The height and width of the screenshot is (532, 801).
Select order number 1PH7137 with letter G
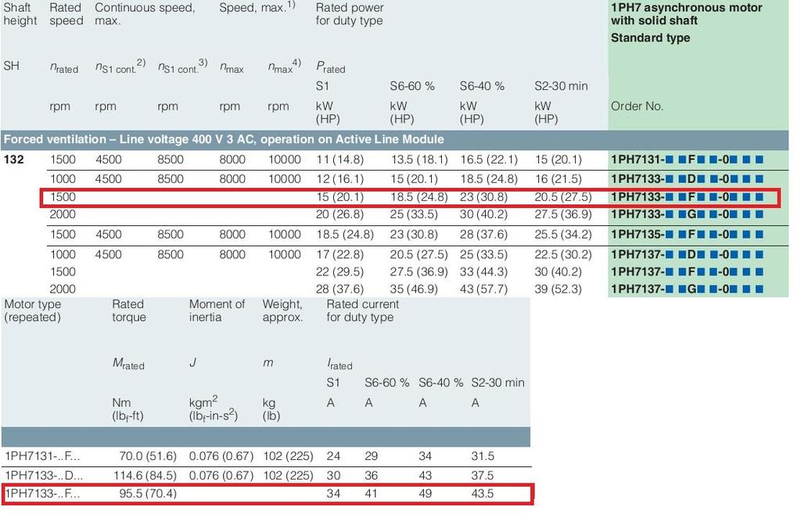pos(687,289)
